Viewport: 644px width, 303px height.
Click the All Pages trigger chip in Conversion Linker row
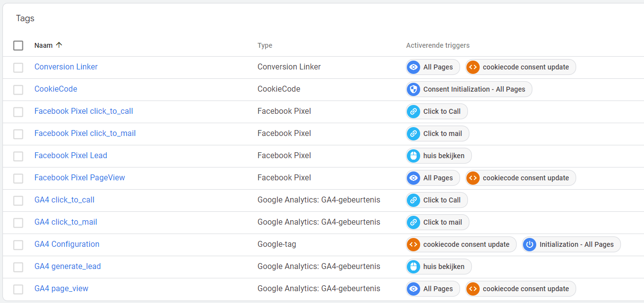coord(433,67)
